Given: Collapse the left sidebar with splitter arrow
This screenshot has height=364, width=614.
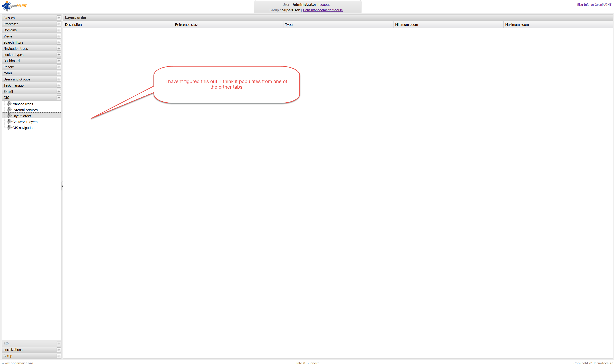Looking at the screenshot, I should [x=62, y=186].
